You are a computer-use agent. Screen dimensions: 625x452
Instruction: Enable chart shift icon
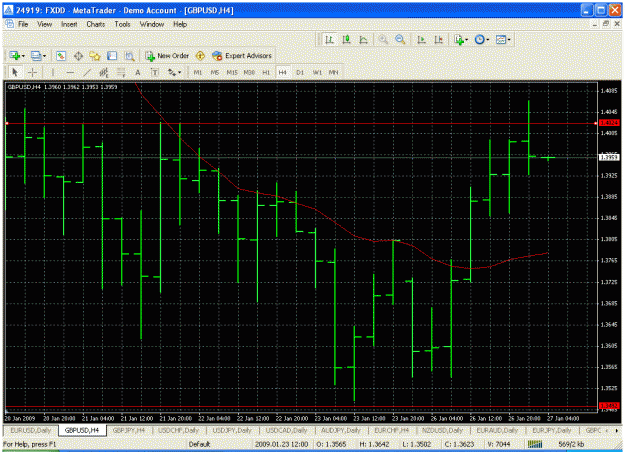(x=438, y=39)
